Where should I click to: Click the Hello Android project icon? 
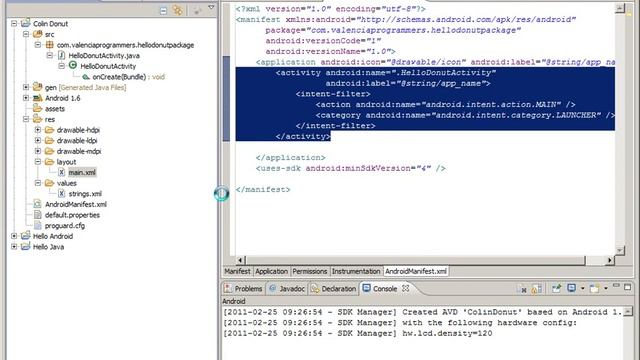tap(26, 236)
